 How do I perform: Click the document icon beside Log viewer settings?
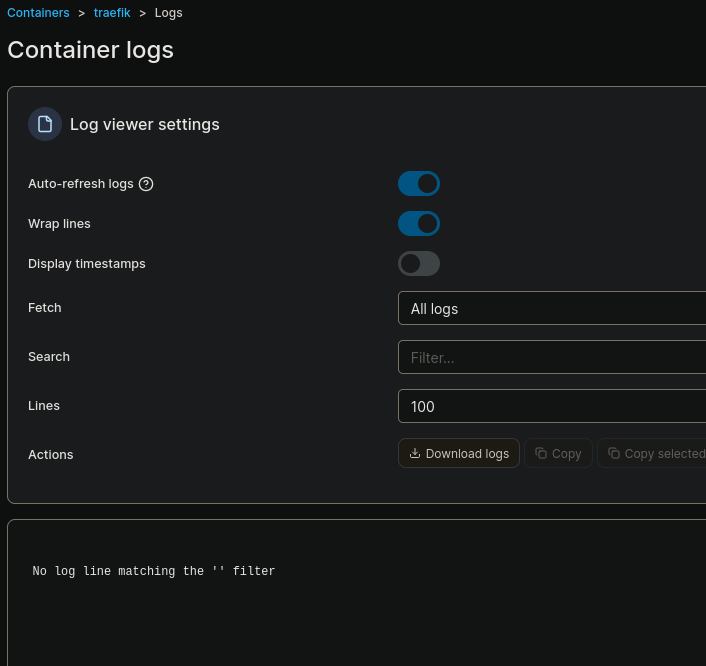tap(45, 124)
